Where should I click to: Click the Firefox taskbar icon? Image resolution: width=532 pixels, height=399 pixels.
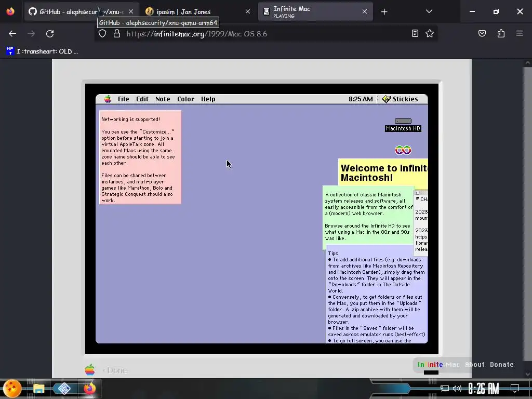(x=89, y=389)
